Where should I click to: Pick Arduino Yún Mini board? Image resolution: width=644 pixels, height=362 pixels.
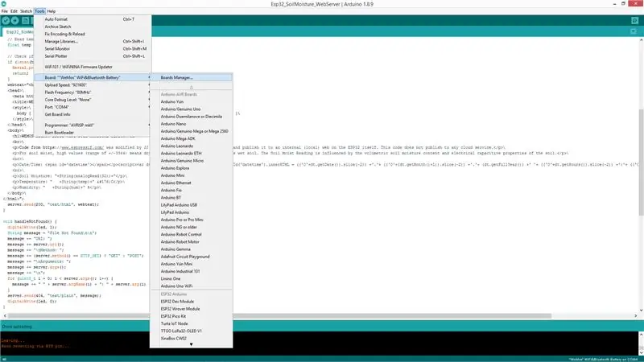coord(191,265)
